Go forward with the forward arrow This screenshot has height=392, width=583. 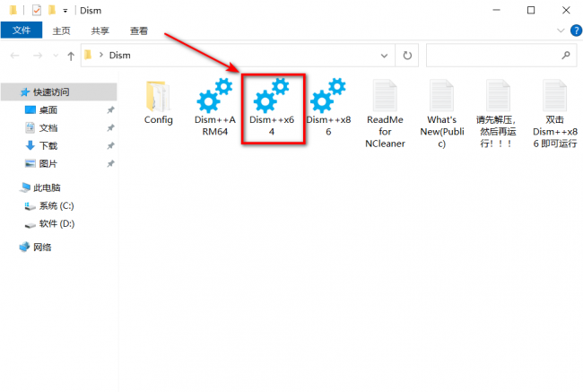(x=38, y=56)
